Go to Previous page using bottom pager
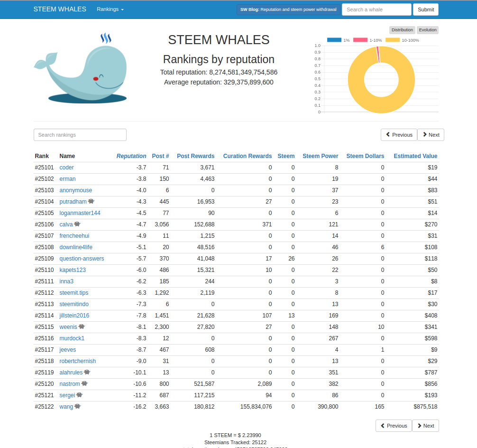 [394, 426]
